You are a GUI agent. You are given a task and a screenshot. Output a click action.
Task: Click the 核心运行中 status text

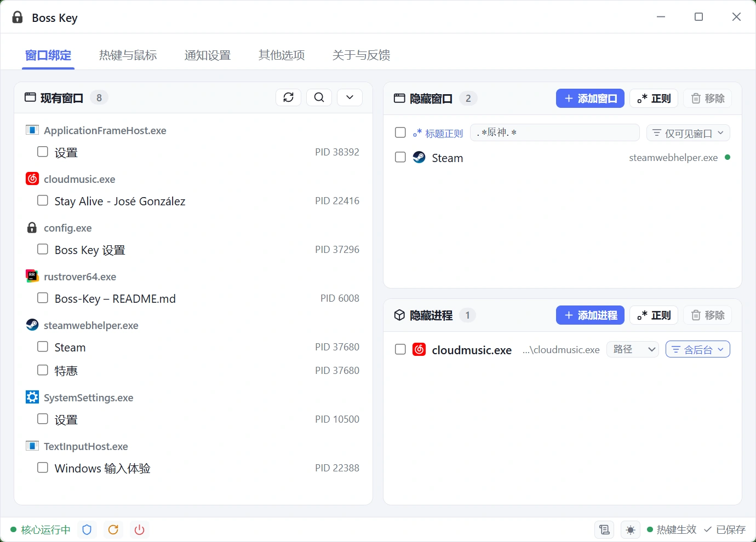point(45,530)
